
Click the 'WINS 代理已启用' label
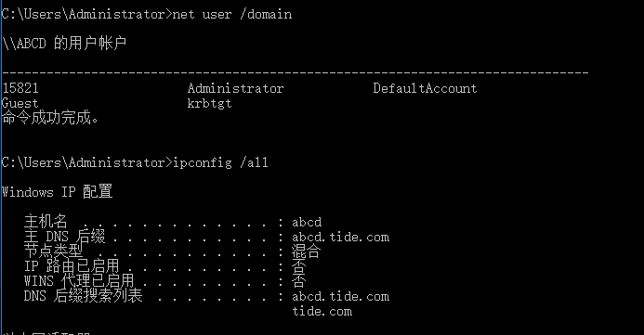click(79, 281)
